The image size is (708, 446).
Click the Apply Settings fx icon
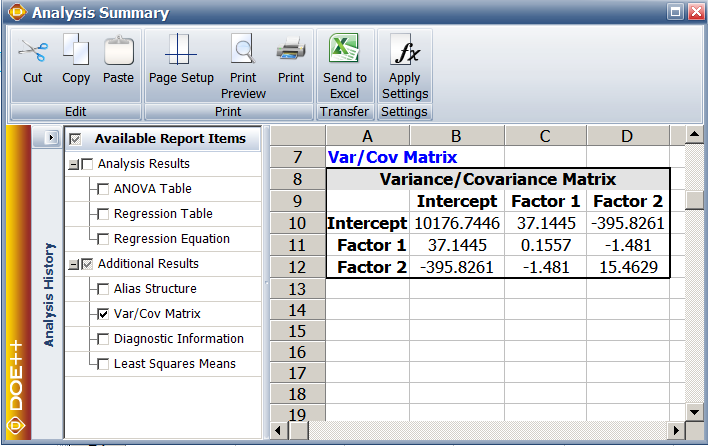405,49
